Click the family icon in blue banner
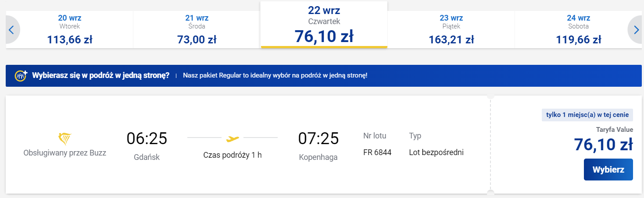Screen dimensions: 644x198 [x=21, y=75]
